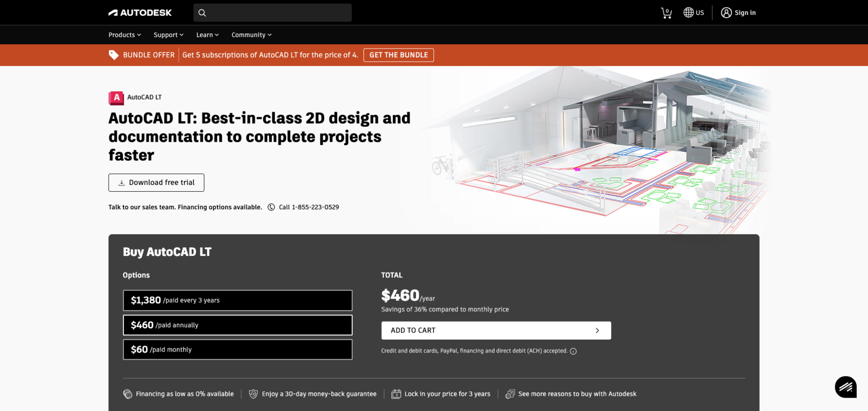Click the money-back guarantee shield icon
Screen dimensions: 868x411
point(253,394)
